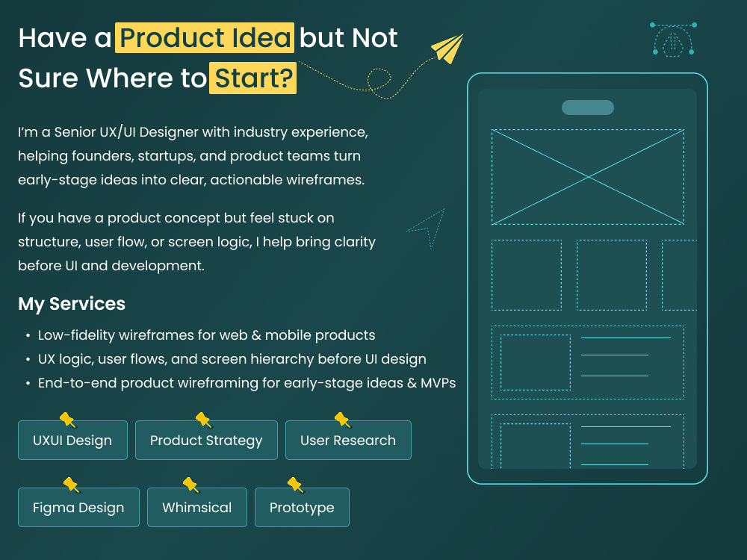The width and height of the screenshot is (747, 560).
Task: Click the pen tool bezier icon
Action: click(x=673, y=39)
